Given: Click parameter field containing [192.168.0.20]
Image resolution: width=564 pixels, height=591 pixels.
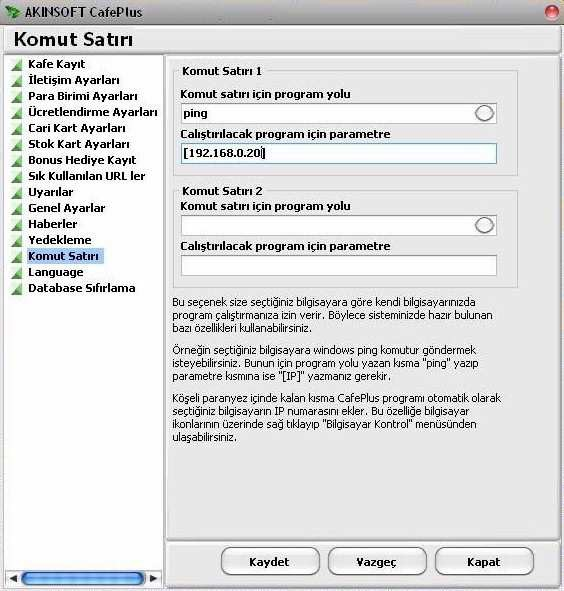Looking at the screenshot, I should tap(339, 153).
